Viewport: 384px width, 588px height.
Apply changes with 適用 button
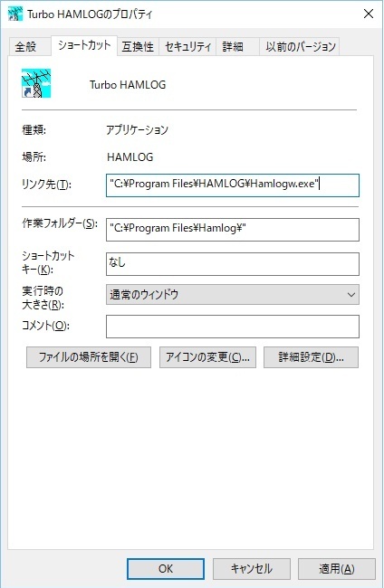point(337,568)
